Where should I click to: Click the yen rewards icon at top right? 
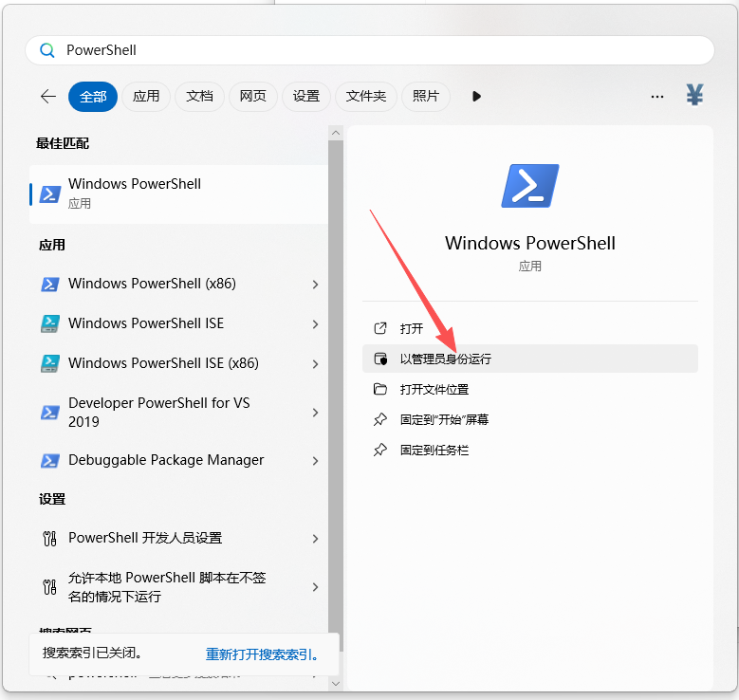pyautogui.click(x=694, y=95)
